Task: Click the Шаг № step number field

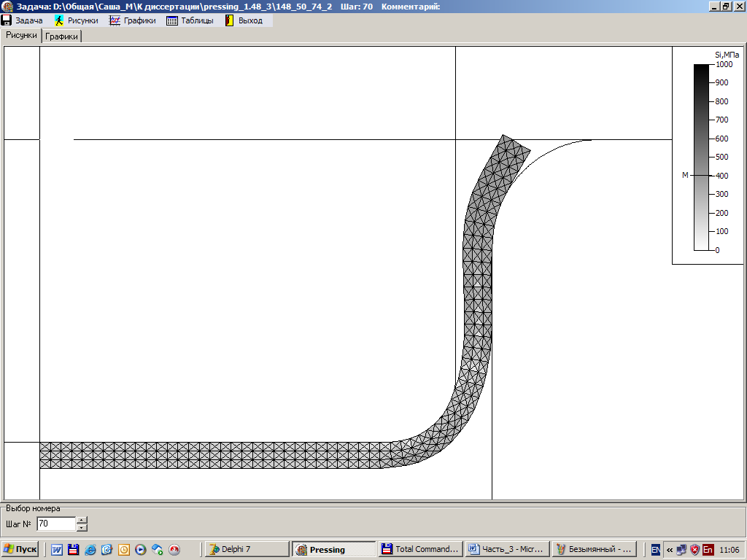Action: (x=55, y=524)
